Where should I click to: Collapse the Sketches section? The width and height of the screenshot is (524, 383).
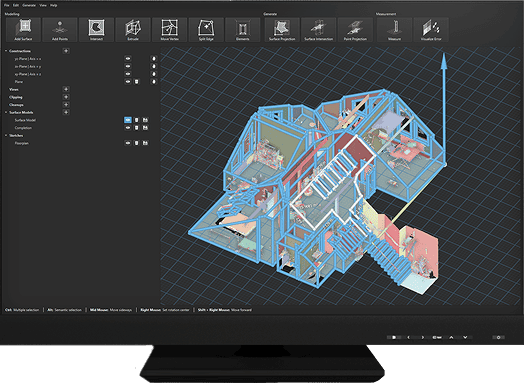[6, 135]
